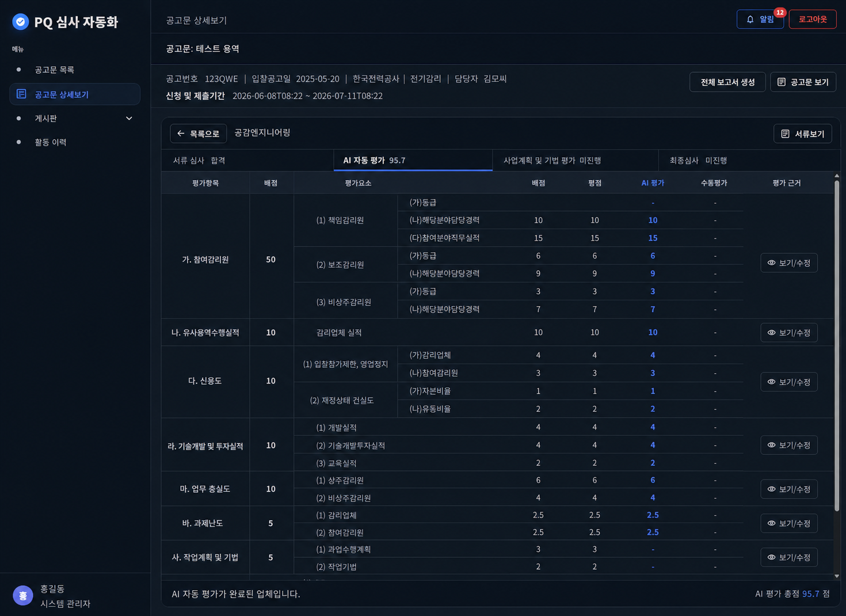Image resolution: width=846 pixels, height=616 pixels.
Task: Click the (나)유동비율 row label
Action: click(430, 409)
